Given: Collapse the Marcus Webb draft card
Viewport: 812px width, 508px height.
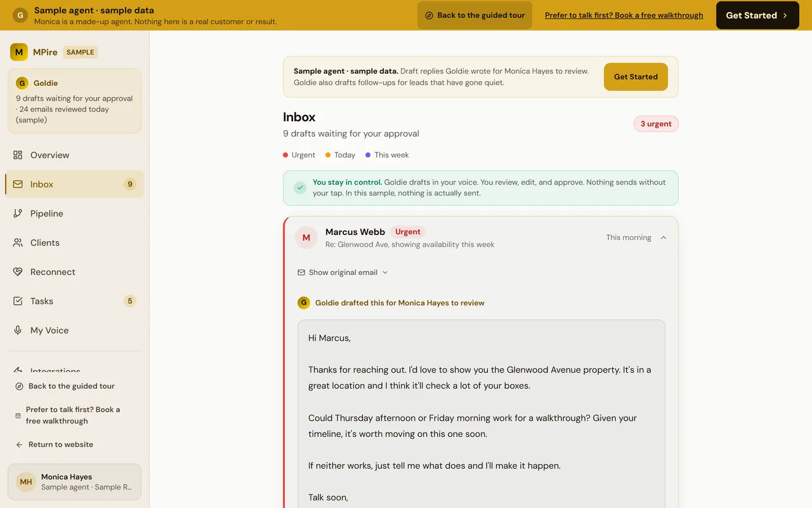Looking at the screenshot, I should tap(664, 237).
